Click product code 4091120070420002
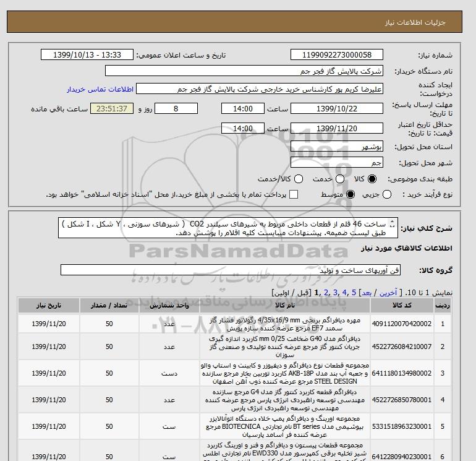The width and height of the screenshot is (476, 461). [402, 324]
